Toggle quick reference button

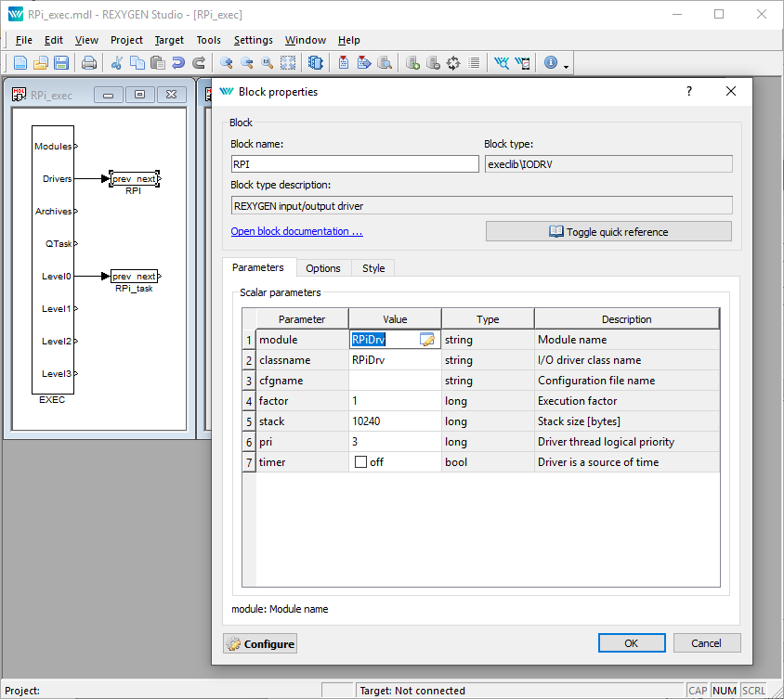tap(608, 232)
